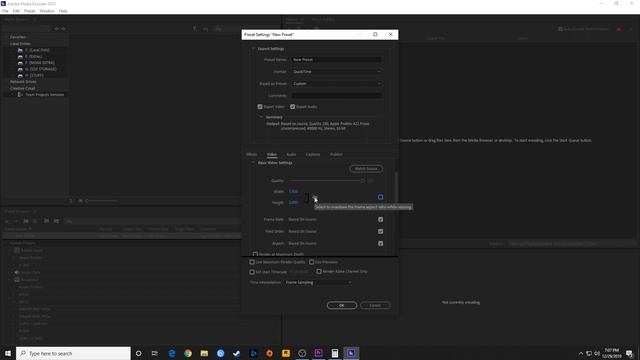Collapse the Summary section
The width and height of the screenshot is (640, 360).
pyautogui.click(x=261, y=117)
